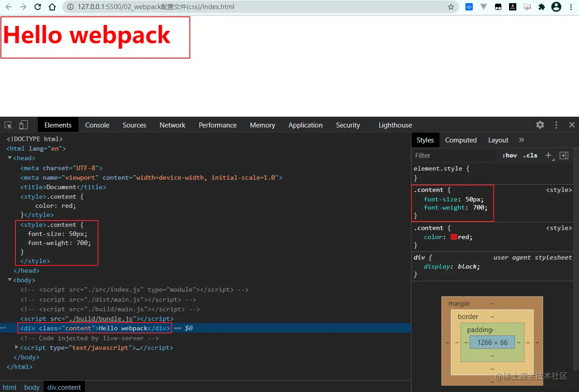Select div.content in the breadcrumb bar
This screenshot has height=392, width=579.
pyautogui.click(x=64, y=387)
